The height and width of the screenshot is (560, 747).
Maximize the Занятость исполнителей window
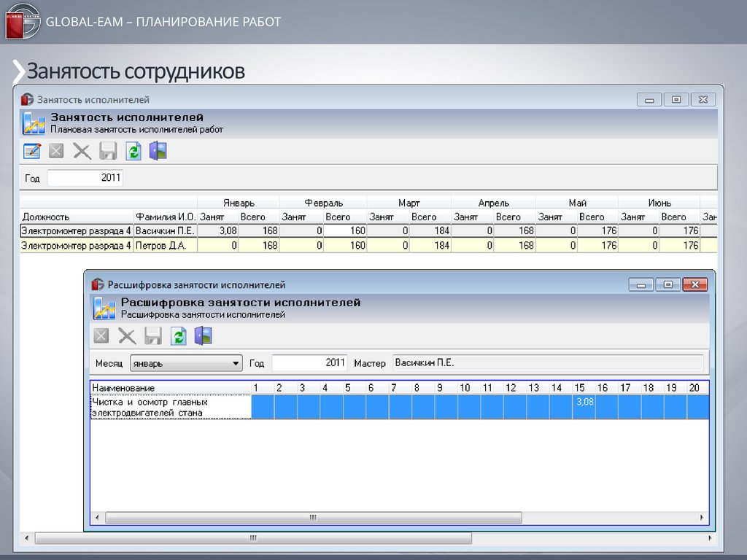coord(676,100)
